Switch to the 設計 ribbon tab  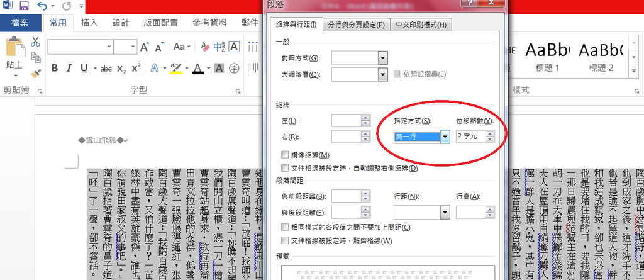click(x=121, y=23)
